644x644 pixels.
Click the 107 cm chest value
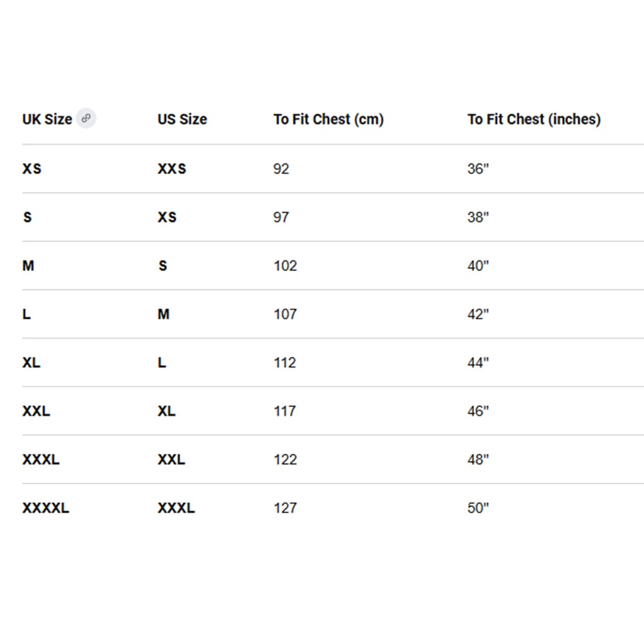285,314
